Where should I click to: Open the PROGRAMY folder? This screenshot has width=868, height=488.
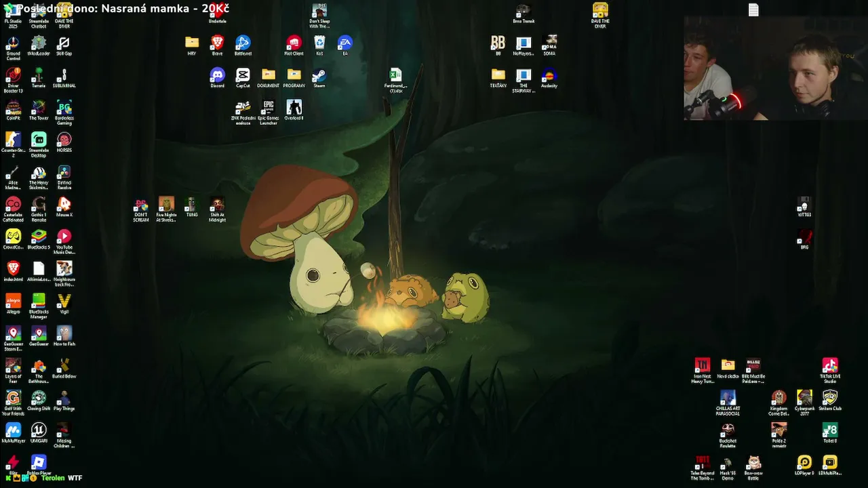[x=294, y=78]
